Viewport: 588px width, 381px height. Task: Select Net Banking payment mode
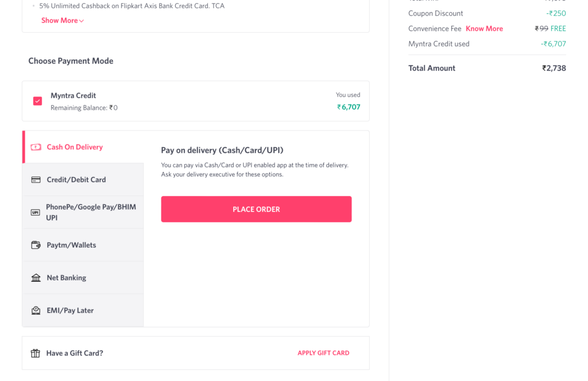click(83, 278)
